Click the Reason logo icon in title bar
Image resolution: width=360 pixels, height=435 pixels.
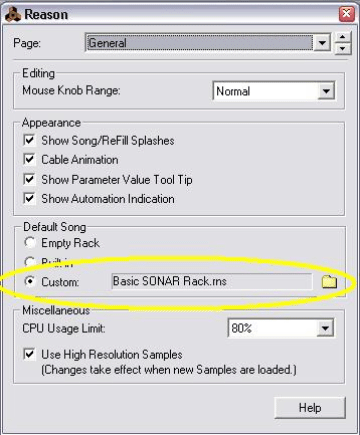coord(13,15)
